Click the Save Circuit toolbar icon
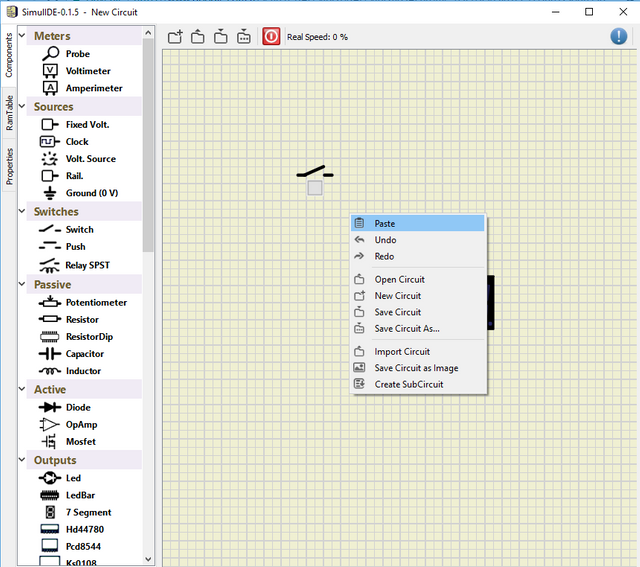Viewport: 640px width, 567px height. (x=221, y=37)
